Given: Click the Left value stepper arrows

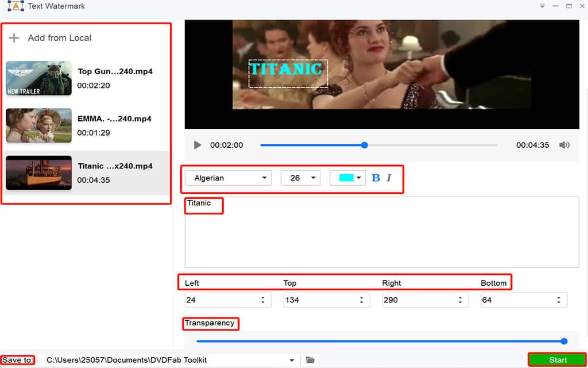Looking at the screenshot, I should [x=263, y=300].
